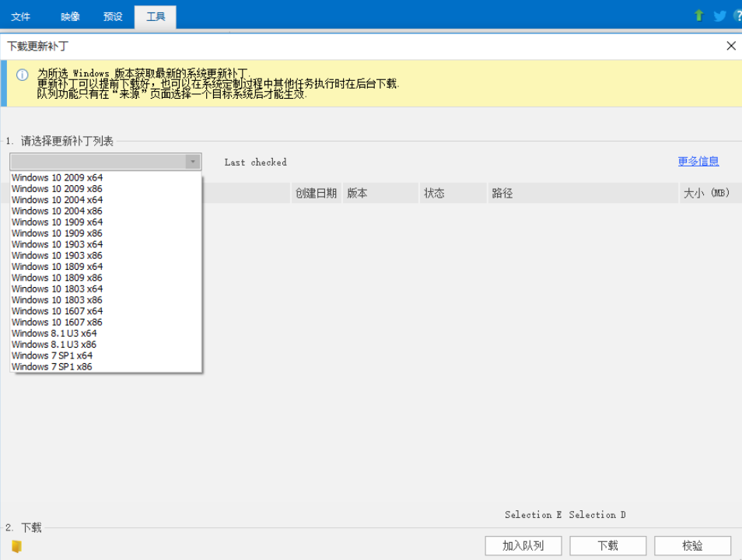
Task: Pick Windows 10 1803 x86 item
Action: 106,300
